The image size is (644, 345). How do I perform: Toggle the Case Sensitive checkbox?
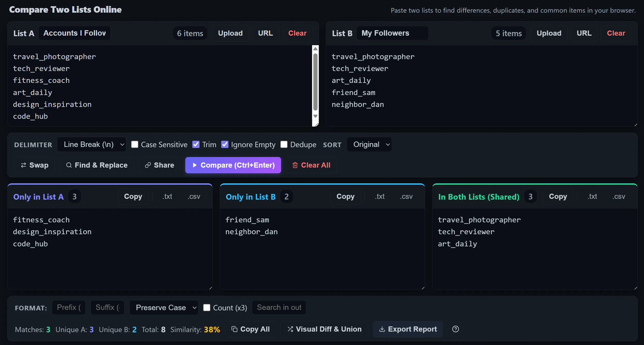(x=135, y=144)
